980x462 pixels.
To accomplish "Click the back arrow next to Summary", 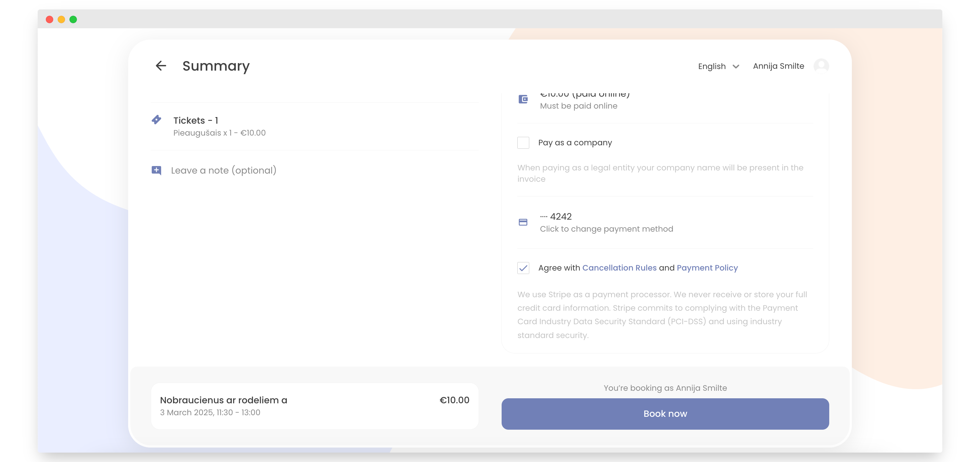I will coord(161,66).
